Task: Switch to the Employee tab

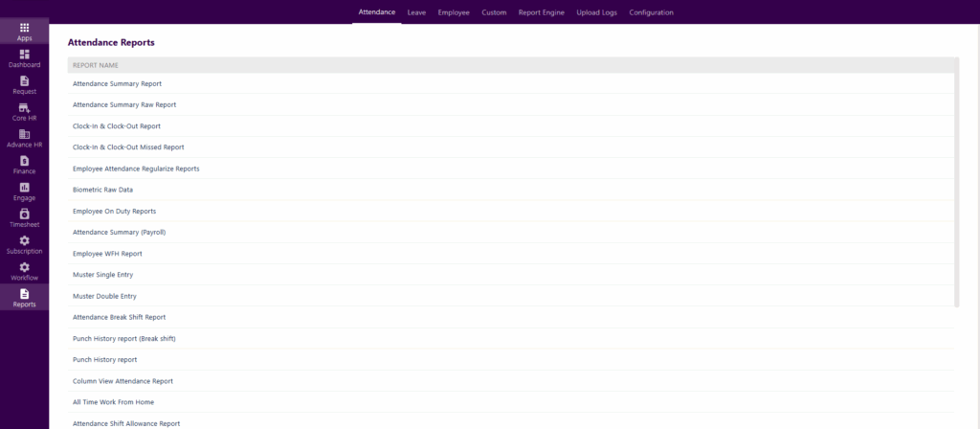Action: pos(454,12)
